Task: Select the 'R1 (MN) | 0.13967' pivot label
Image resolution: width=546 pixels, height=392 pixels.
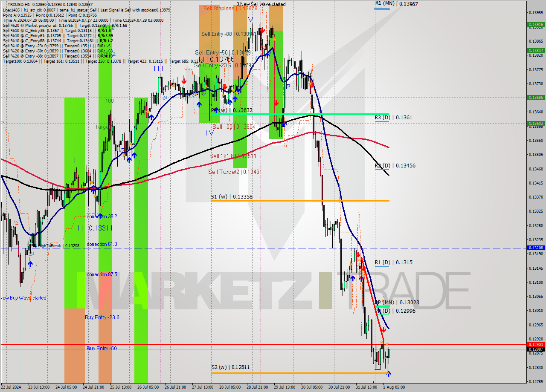Action: [x=396, y=3]
